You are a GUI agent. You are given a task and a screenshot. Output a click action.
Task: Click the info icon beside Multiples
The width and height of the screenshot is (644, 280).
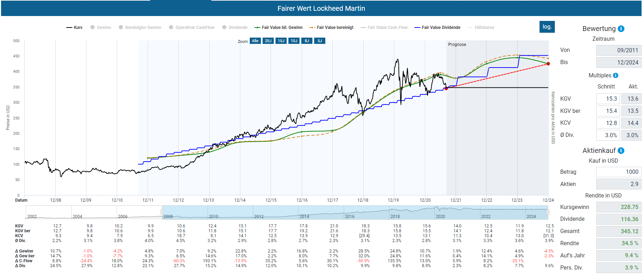click(x=615, y=76)
